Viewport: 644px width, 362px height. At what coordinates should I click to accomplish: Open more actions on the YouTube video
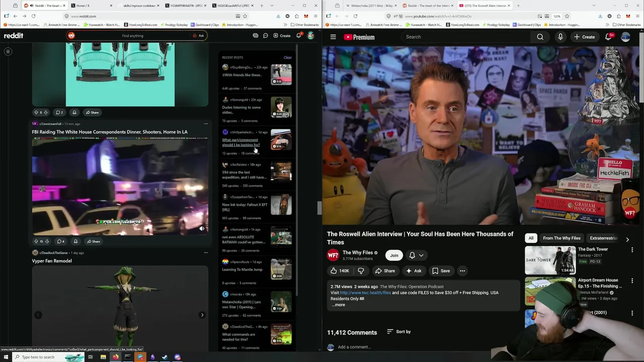462,270
